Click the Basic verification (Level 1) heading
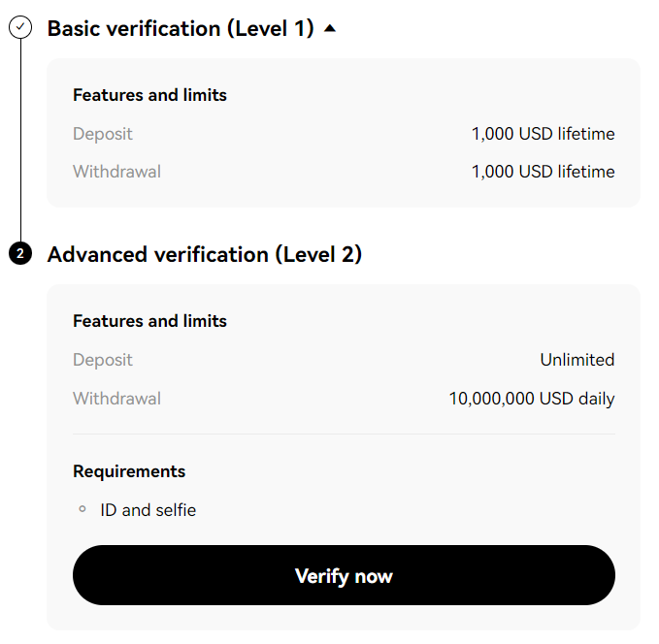Image resolution: width=659 pixels, height=644 pixels. [x=181, y=28]
